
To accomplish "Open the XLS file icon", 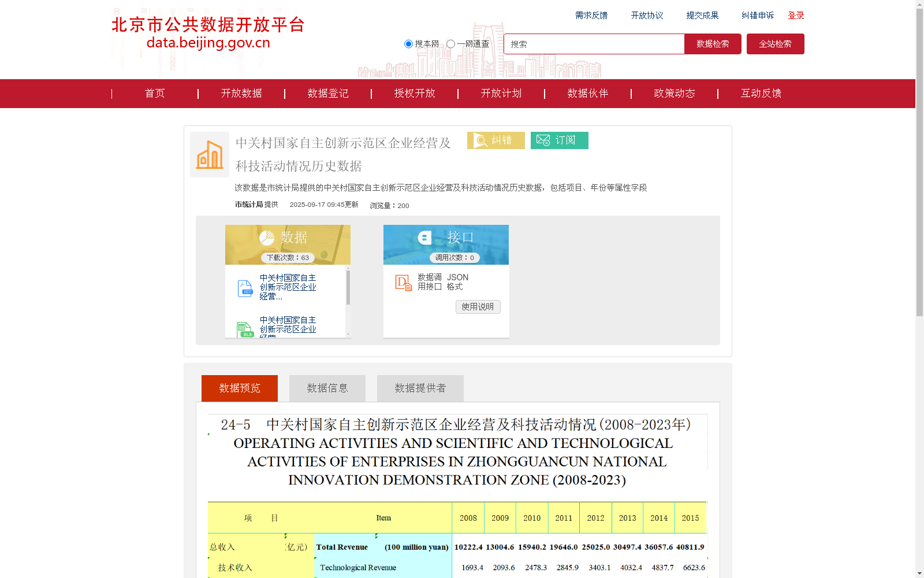I will click(245, 329).
